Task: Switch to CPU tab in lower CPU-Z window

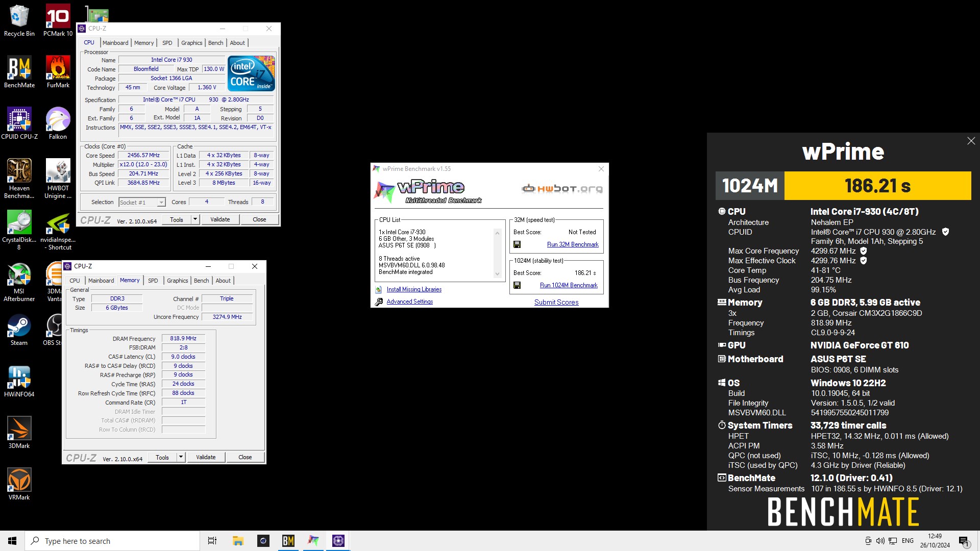Action: pos(75,281)
